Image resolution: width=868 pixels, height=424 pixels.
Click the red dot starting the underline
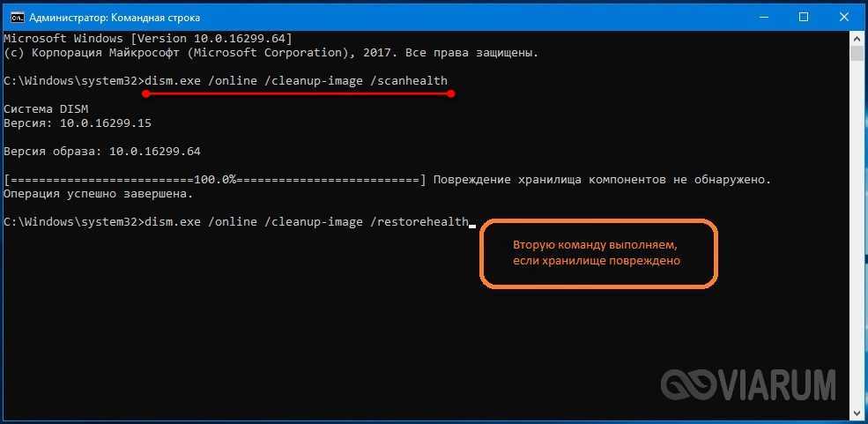coord(145,93)
